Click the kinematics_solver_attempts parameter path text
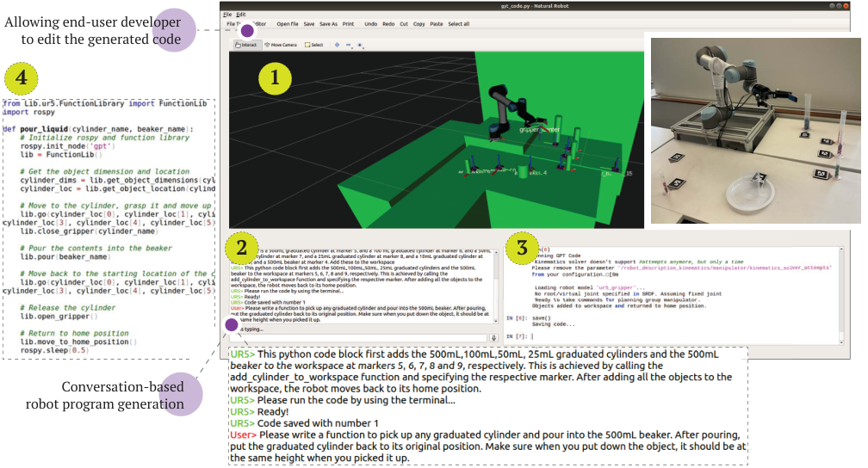This screenshot has width=868, height=468. click(x=724, y=268)
